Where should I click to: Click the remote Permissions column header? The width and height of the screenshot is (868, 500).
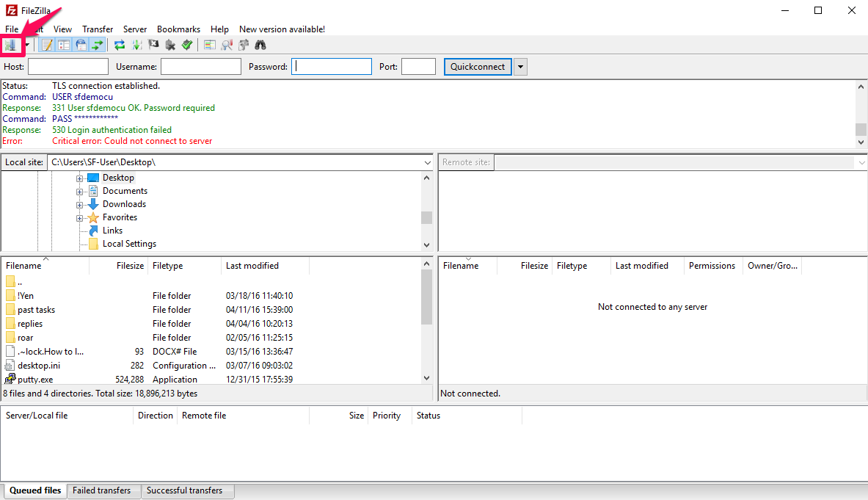712,266
